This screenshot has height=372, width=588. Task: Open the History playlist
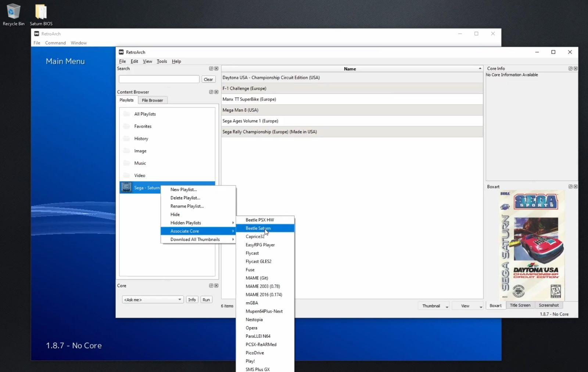pos(141,138)
